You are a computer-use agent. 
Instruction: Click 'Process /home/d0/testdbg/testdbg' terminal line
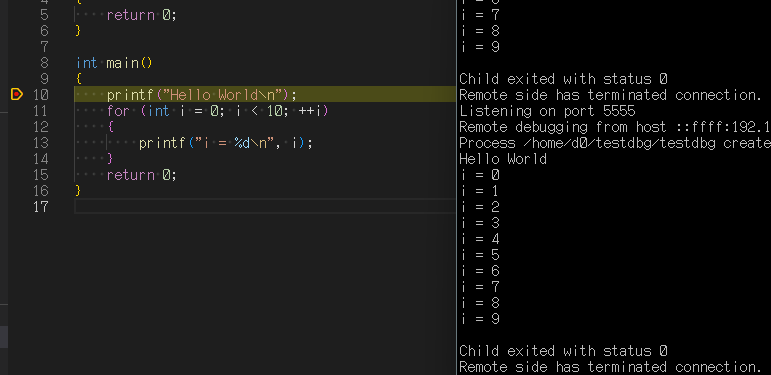coord(615,143)
